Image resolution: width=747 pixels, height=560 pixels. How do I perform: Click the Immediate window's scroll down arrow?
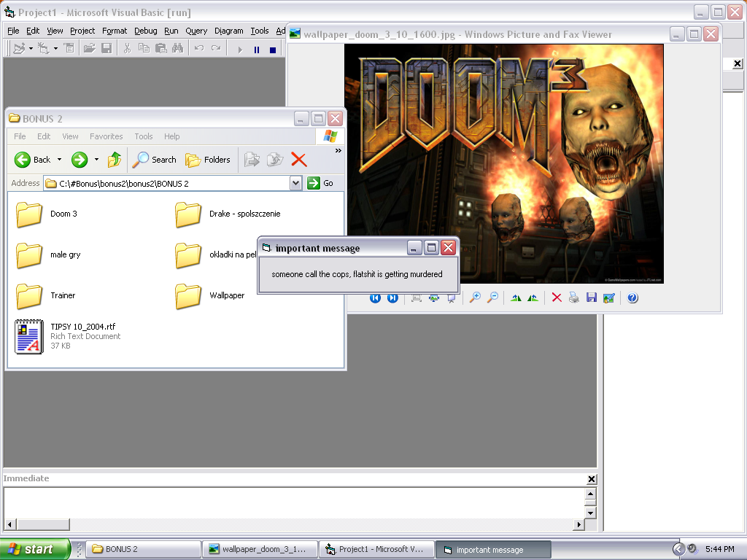[x=590, y=513]
